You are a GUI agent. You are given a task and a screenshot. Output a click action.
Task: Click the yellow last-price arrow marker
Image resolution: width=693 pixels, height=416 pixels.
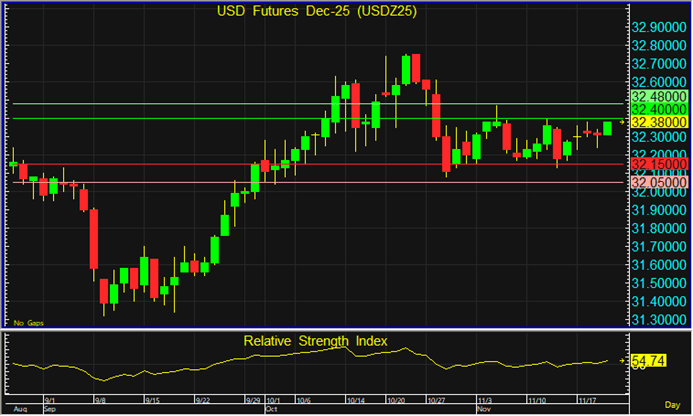(621, 122)
